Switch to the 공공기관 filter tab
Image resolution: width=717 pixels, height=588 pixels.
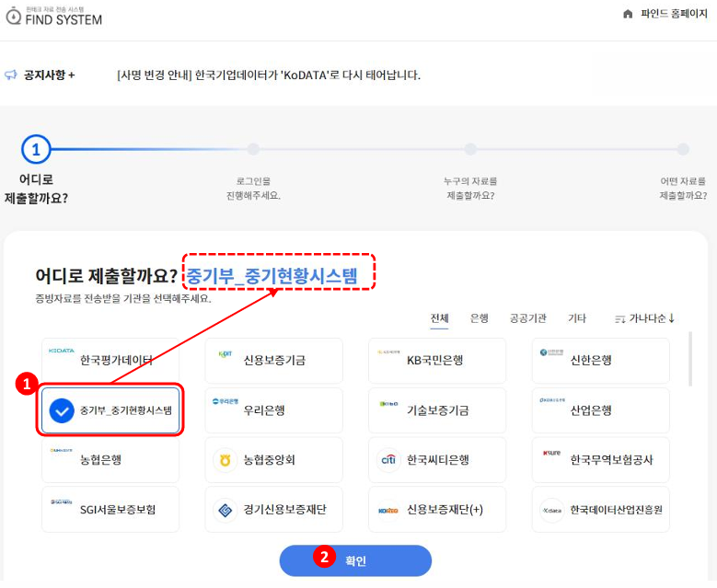528,318
